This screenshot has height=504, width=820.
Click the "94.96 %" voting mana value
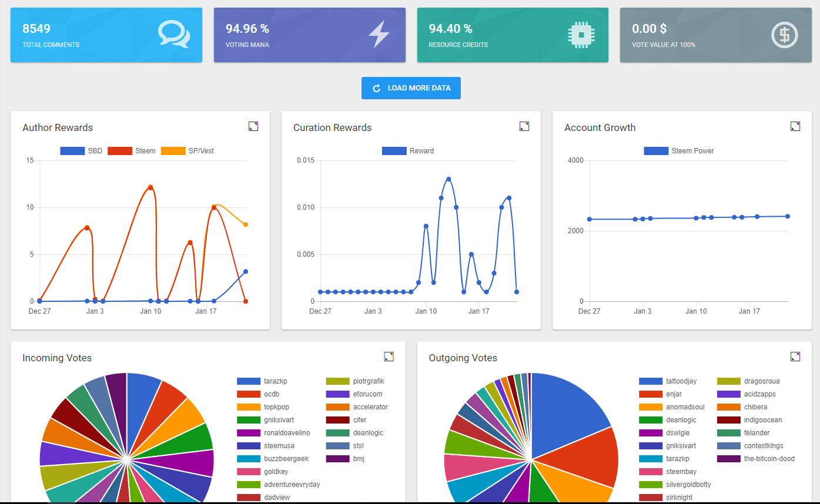coord(247,29)
